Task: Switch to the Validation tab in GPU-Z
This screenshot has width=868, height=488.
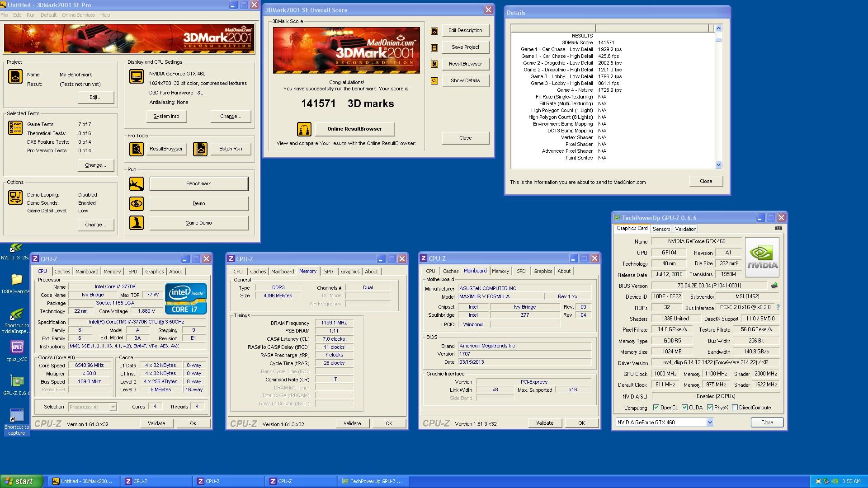Action: [685, 229]
